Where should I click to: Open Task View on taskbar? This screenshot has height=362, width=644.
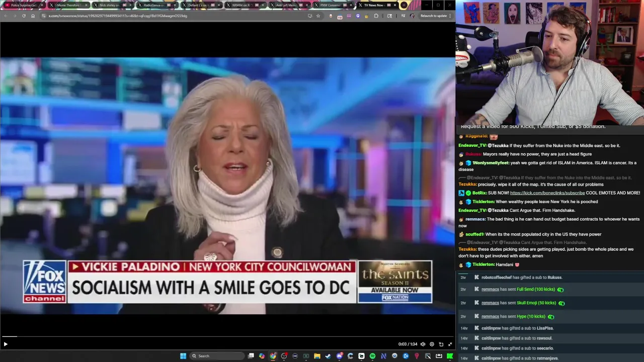pyautogui.click(x=251, y=356)
